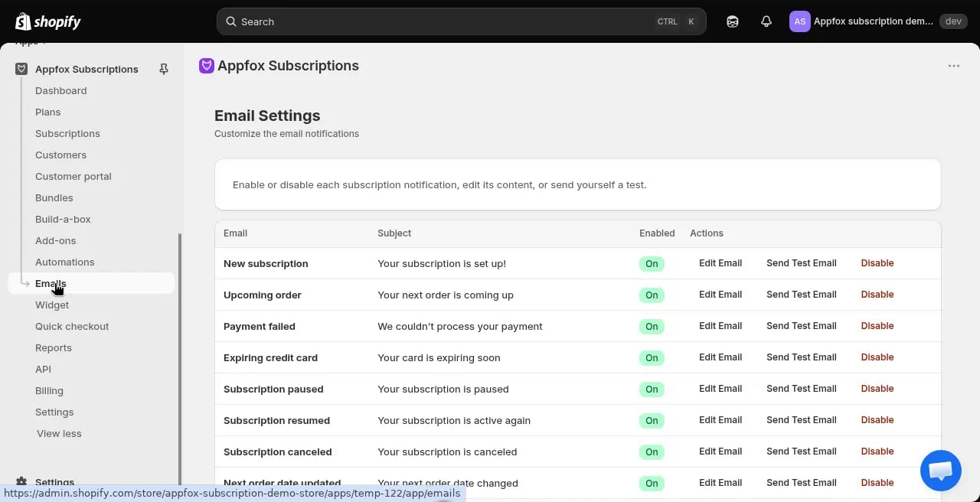980x502 pixels.
Task: Disable the Subscription canceled email
Action: pos(877,451)
